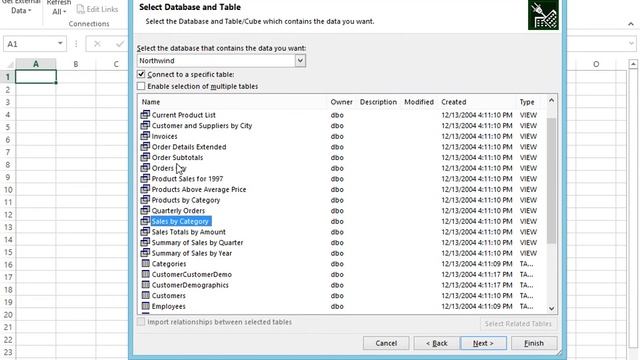Click the Customer and Suppliers by City icon

pyautogui.click(x=145, y=125)
